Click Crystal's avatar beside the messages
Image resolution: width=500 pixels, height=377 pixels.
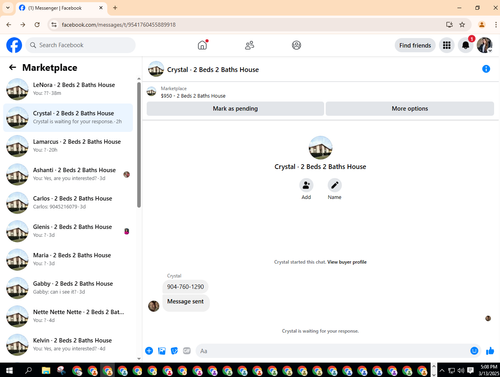click(x=154, y=306)
